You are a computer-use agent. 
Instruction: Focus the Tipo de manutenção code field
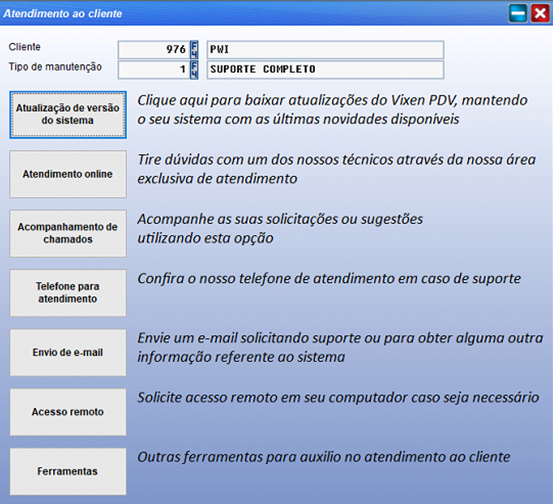[154, 69]
